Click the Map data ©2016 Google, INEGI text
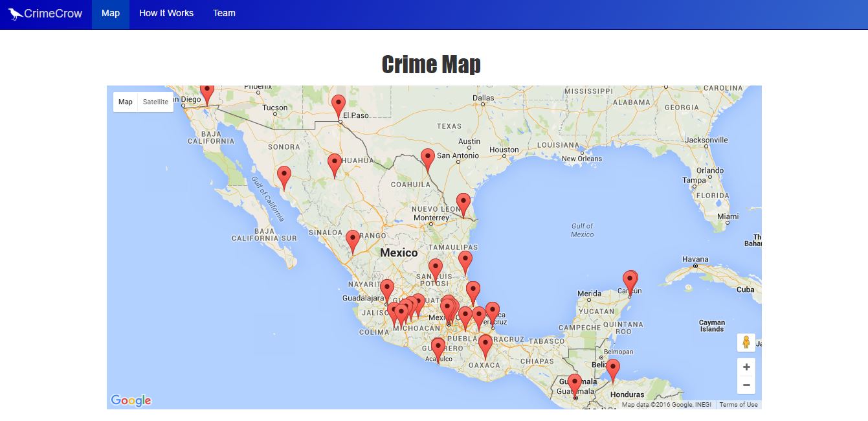The width and height of the screenshot is (868, 421). 667,405
